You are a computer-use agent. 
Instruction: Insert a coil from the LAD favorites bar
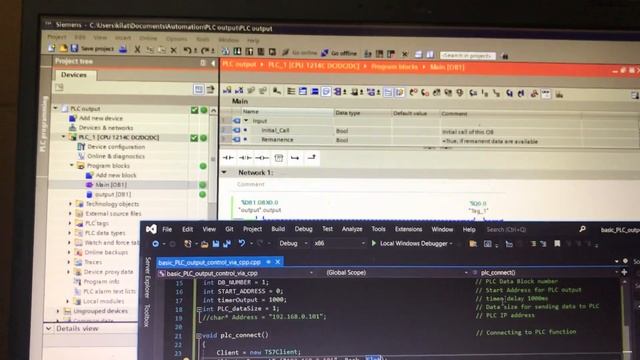click(262, 158)
